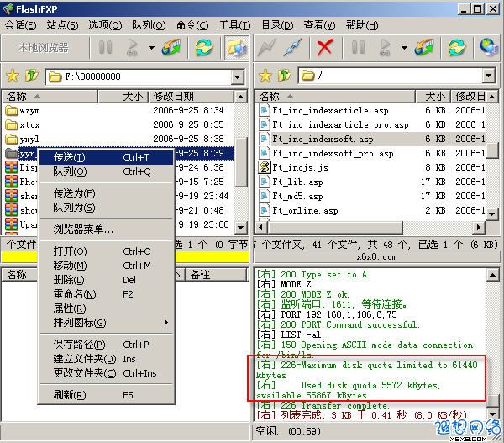Screen dimensions: 504x443
Task: Open the local pane play dropdown arrow
Action: [x=151, y=48]
